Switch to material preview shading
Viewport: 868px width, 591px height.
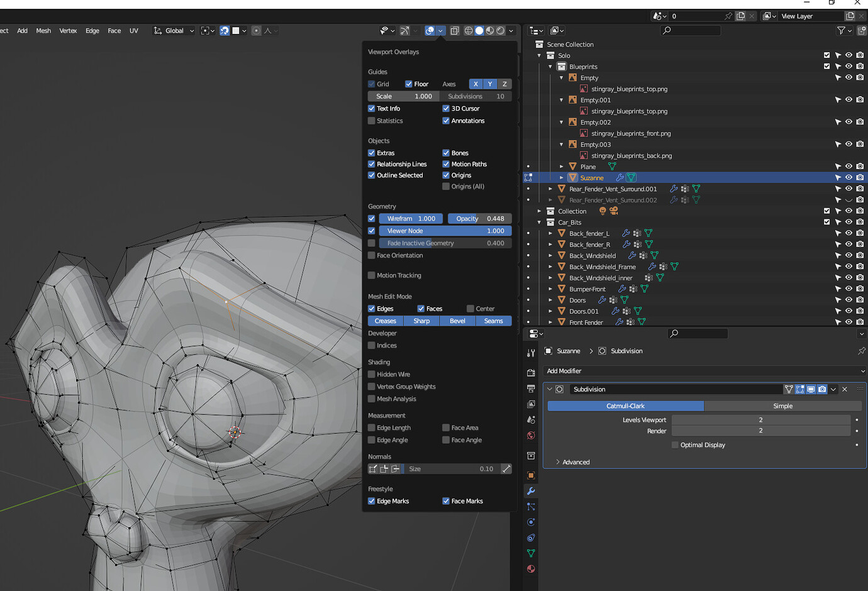coord(490,30)
